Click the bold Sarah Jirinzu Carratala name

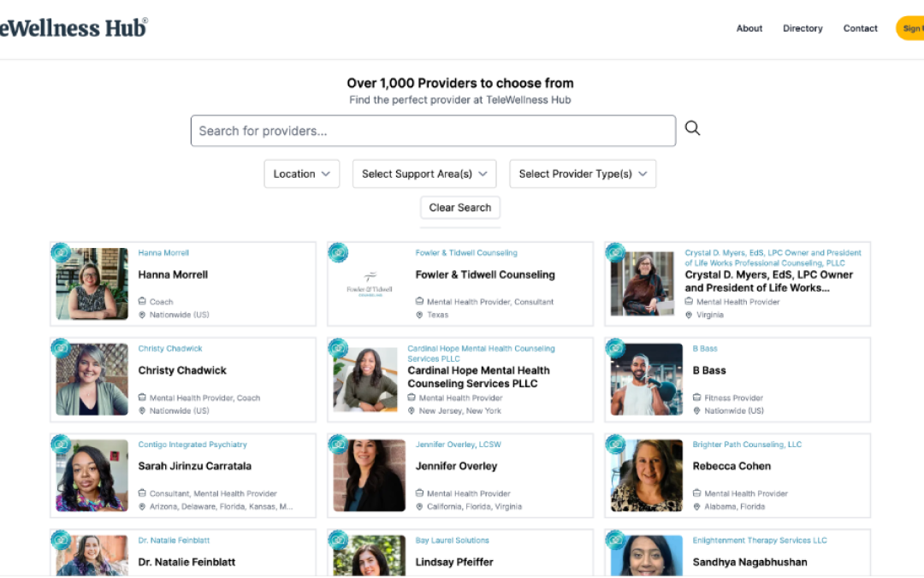click(194, 466)
